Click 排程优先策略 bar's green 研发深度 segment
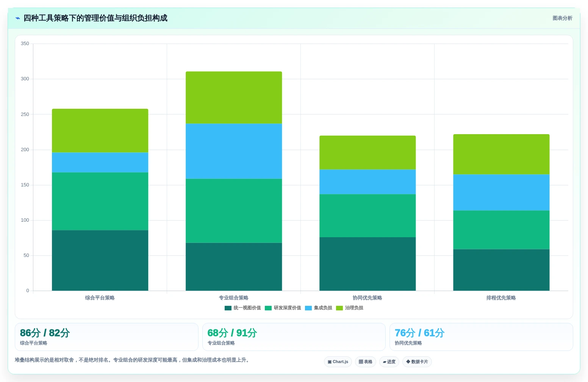Image resolution: width=588 pixels, height=382 pixels. (x=501, y=230)
